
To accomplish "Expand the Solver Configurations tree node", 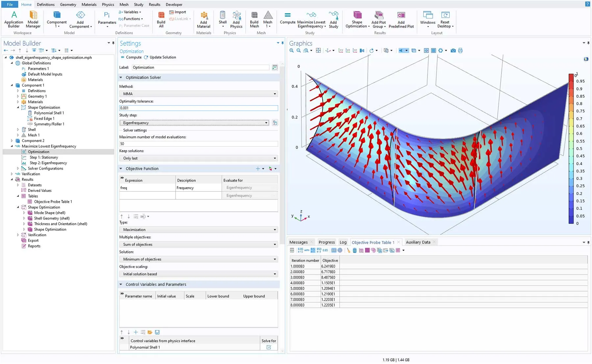I will [18, 169].
